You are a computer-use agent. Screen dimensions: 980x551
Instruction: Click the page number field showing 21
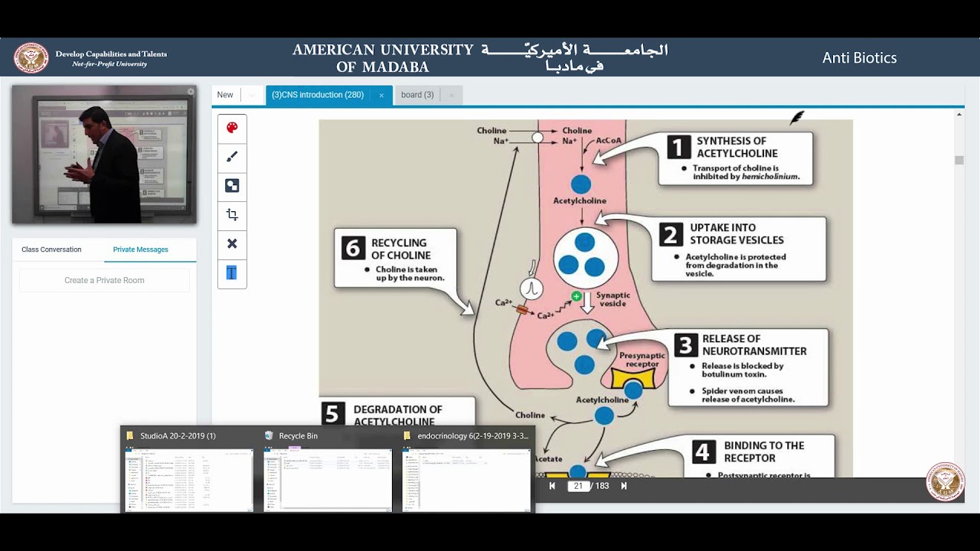pyautogui.click(x=578, y=486)
